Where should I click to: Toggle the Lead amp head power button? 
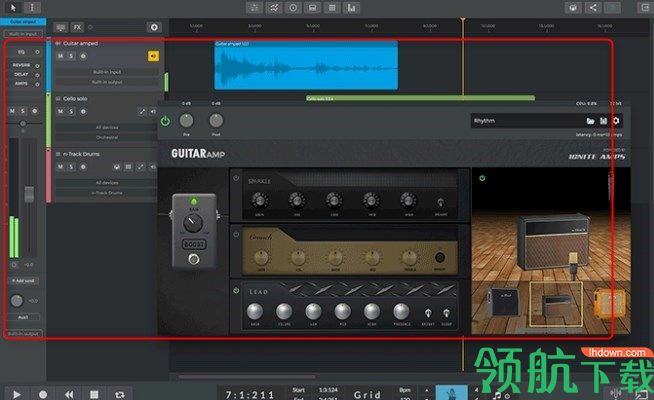[236, 290]
